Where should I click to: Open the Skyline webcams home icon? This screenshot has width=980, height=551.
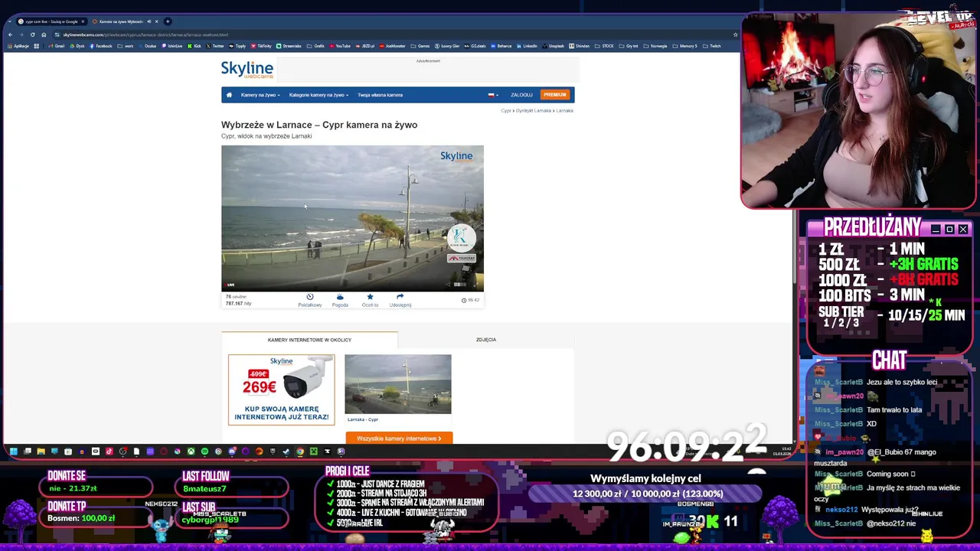tap(228, 95)
